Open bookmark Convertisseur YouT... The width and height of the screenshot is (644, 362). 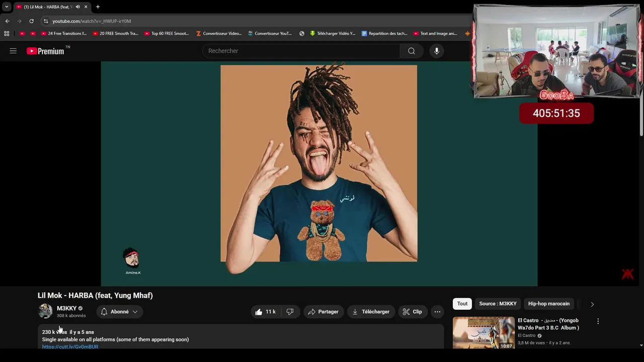pos(270,34)
